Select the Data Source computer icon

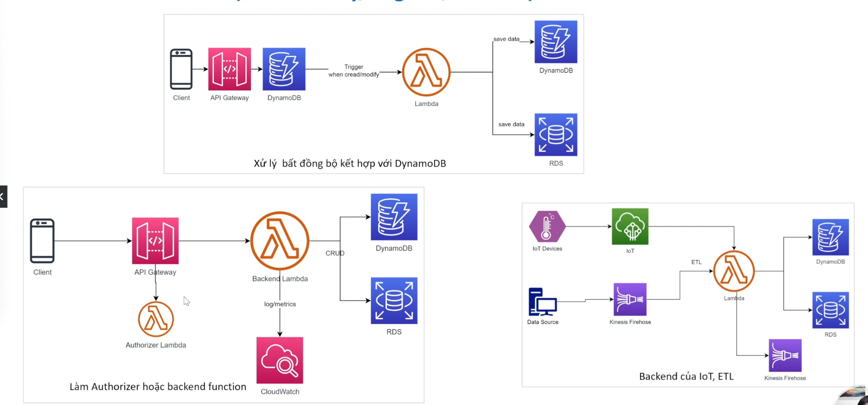[542, 302]
